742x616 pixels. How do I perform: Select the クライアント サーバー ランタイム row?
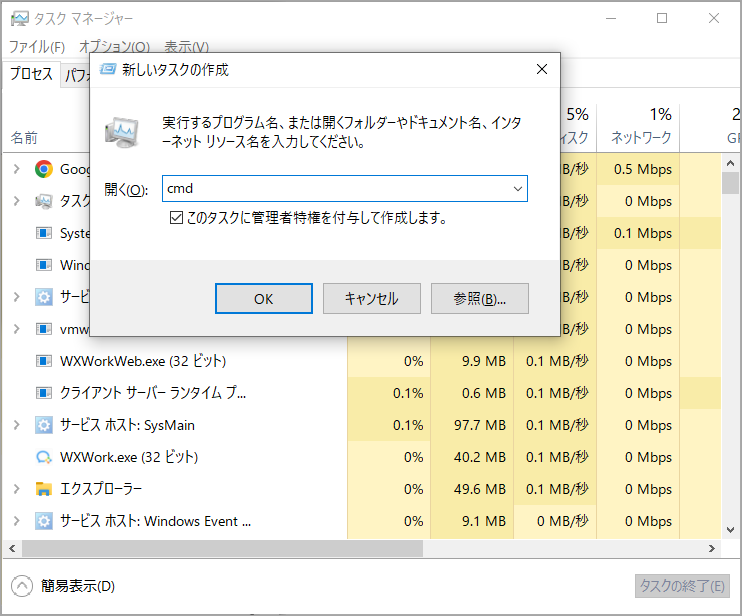361,393
